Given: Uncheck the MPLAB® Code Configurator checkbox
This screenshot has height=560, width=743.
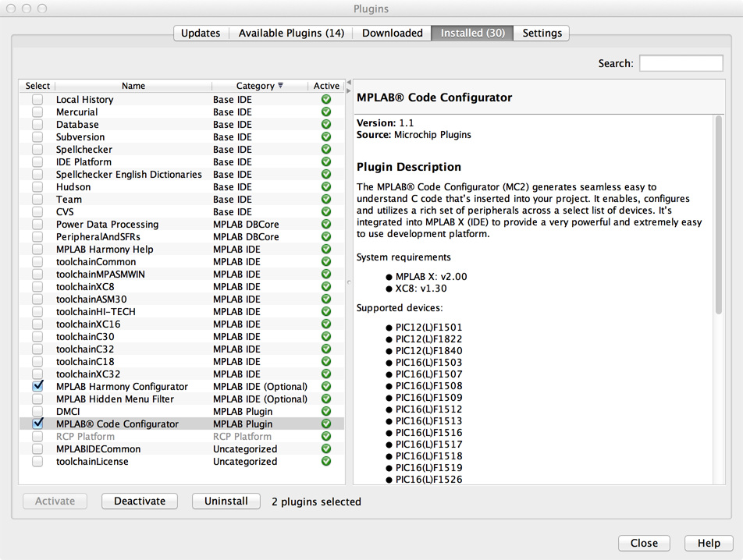Looking at the screenshot, I should 37,424.
